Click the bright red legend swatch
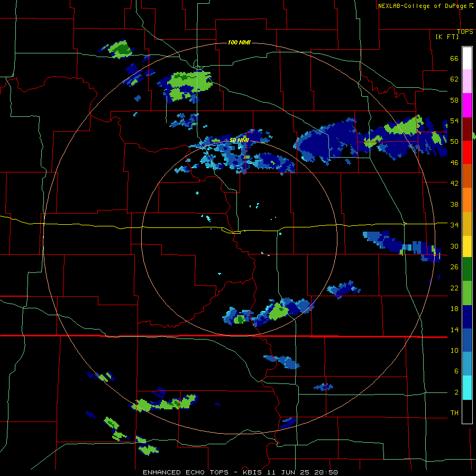 click(467, 152)
